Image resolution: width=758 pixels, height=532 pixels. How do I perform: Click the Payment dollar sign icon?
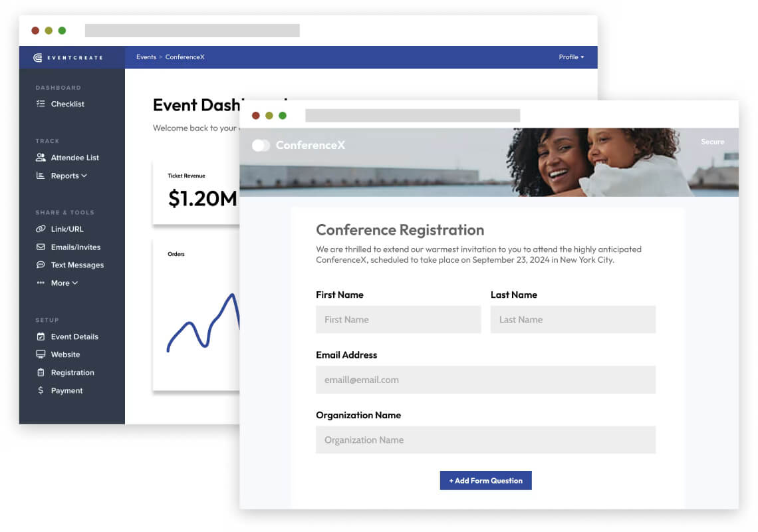[x=41, y=390]
